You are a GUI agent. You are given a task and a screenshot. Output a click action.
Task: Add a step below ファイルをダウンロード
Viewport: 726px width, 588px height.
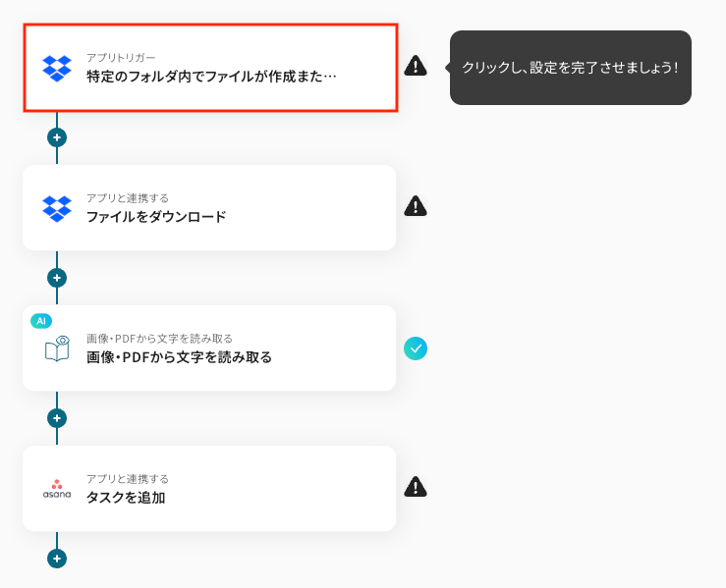pyautogui.click(x=57, y=278)
